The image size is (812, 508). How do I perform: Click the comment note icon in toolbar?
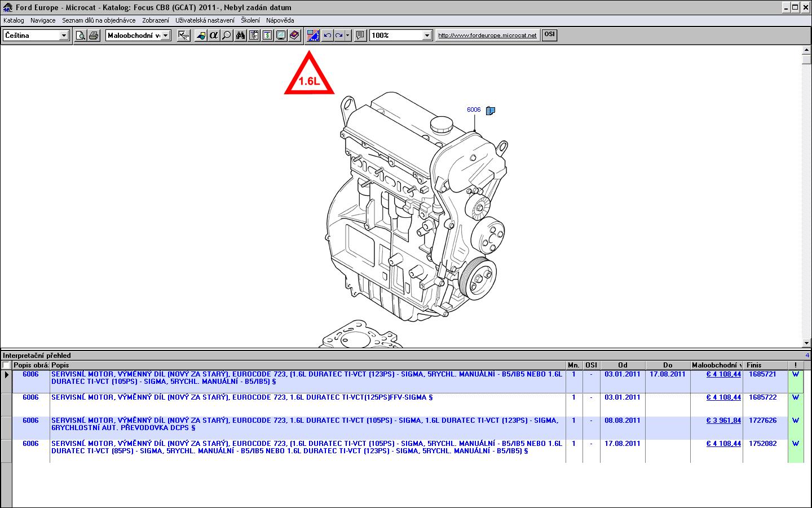tap(360, 36)
